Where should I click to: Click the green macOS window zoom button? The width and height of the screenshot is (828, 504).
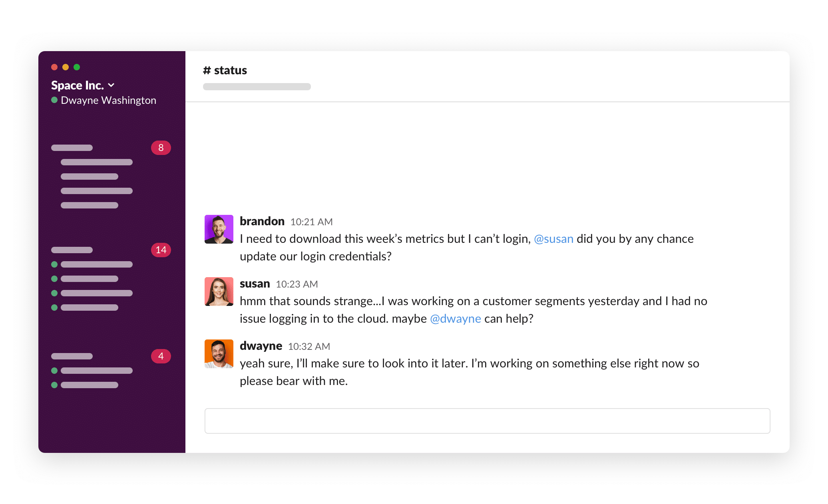pos(77,67)
